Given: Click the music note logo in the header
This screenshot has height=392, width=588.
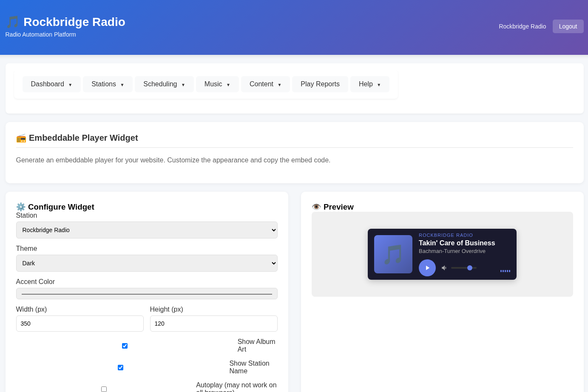Looking at the screenshot, I should coord(13,21).
